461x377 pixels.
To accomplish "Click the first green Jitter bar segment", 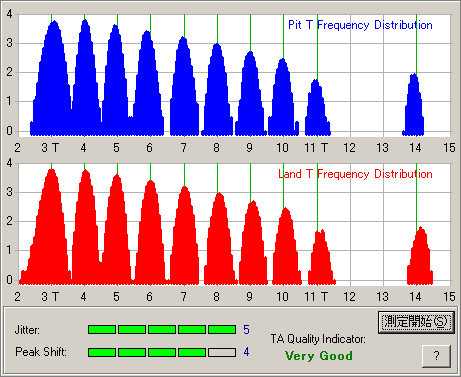I will coord(102,330).
